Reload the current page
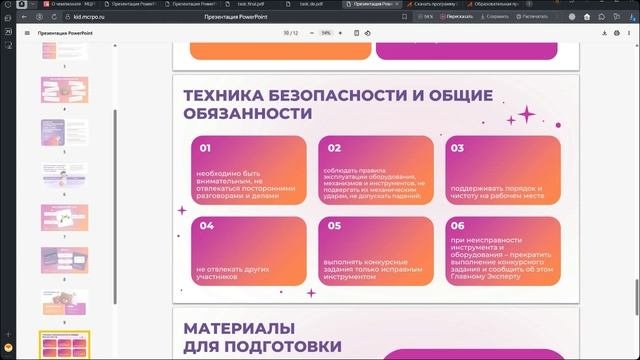The height and width of the screenshot is (360, 640). coord(54,17)
